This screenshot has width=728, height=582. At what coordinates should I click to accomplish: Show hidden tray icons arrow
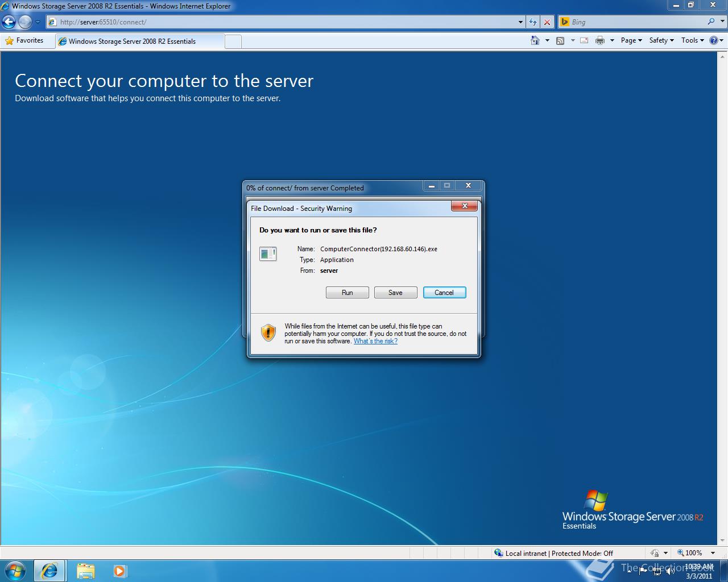pyautogui.click(x=629, y=571)
